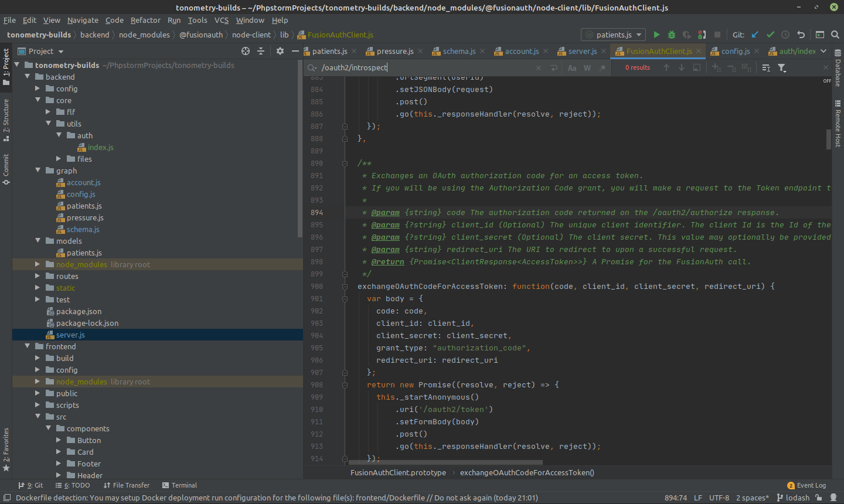Open the Terminal tool window
Viewport: 844px width, 504px height.
(179, 485)
